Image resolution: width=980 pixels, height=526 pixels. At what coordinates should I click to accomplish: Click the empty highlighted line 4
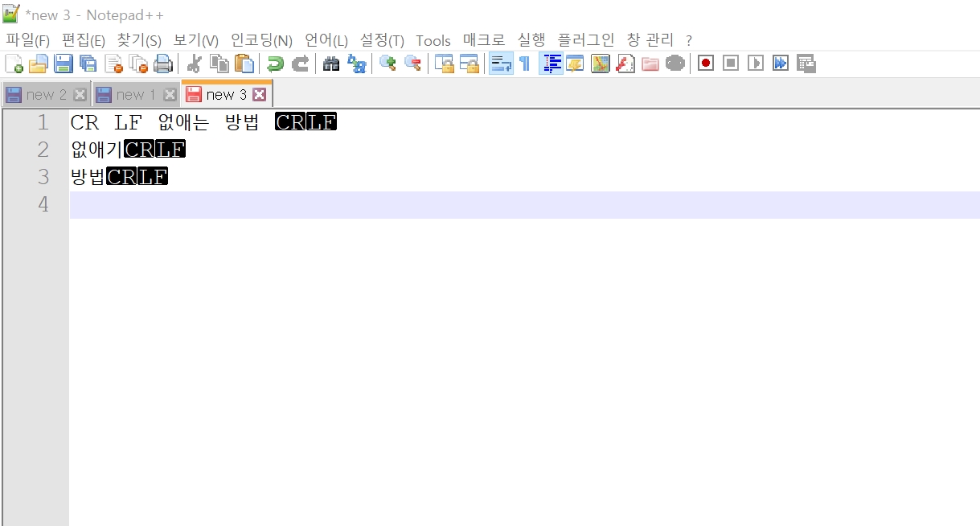click(x=524, y=205)
